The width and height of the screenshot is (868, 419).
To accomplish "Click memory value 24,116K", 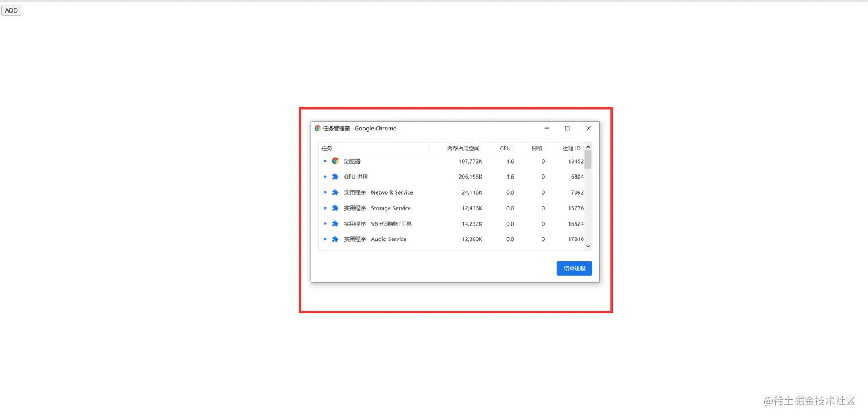I will coord(472,192).
